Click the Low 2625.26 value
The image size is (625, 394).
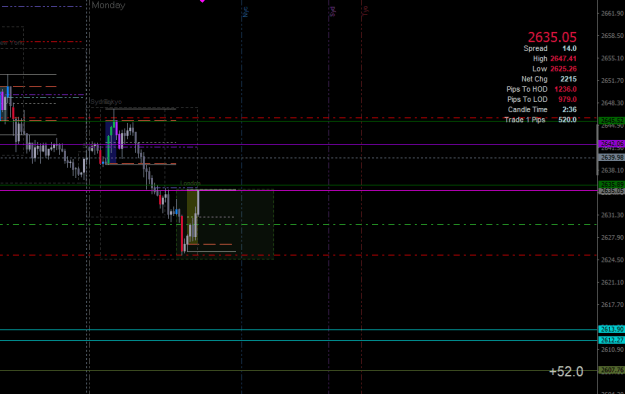coord(563,69)
